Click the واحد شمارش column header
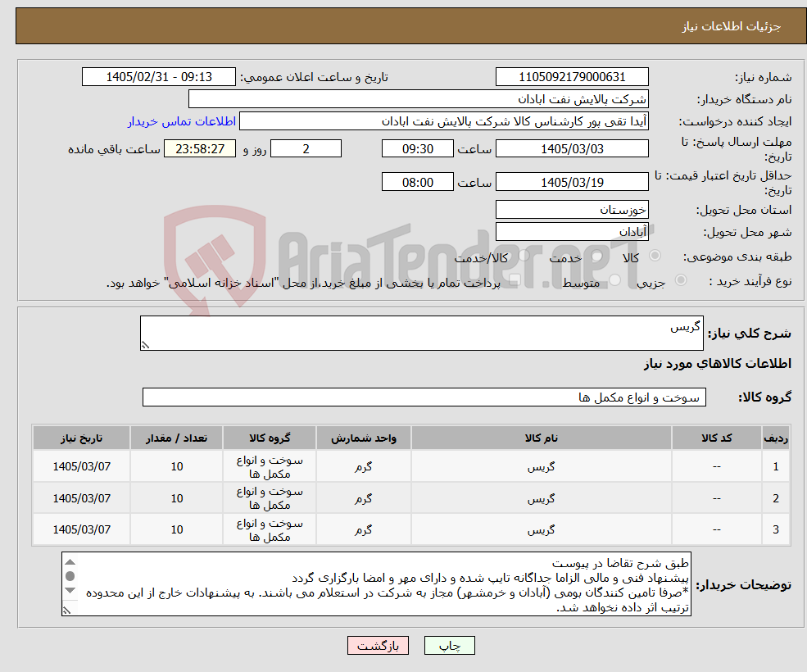This screenshot has width=807, height=672. point(364,438)
